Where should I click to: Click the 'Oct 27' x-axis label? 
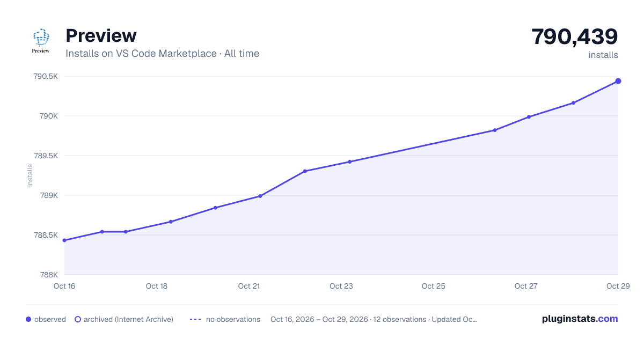(526, 286)
